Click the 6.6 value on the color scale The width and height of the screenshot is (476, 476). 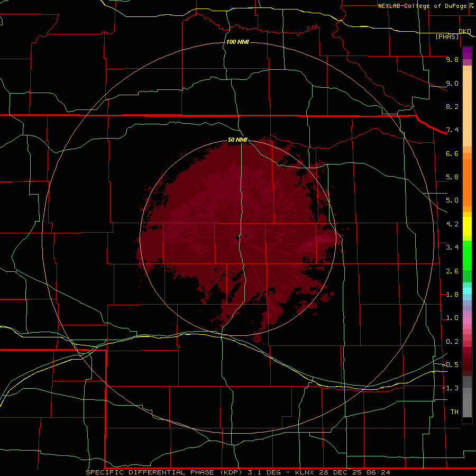click(452, 153)
